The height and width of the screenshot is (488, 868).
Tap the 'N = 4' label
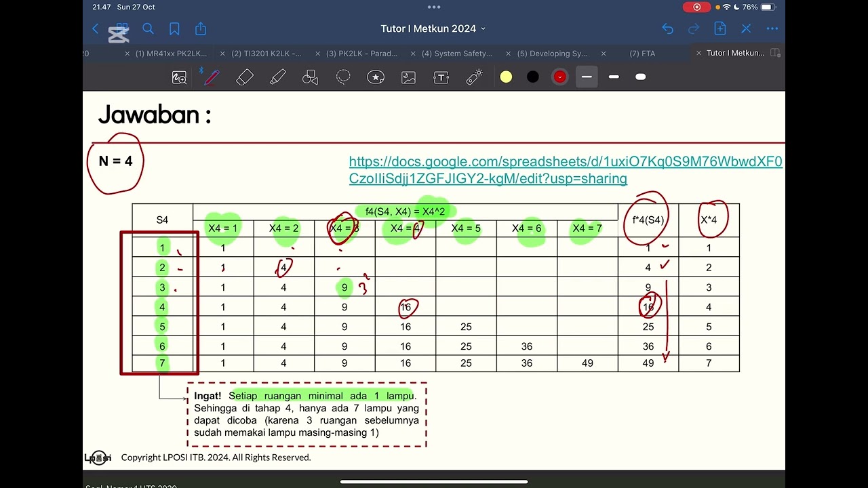(116, 161)
